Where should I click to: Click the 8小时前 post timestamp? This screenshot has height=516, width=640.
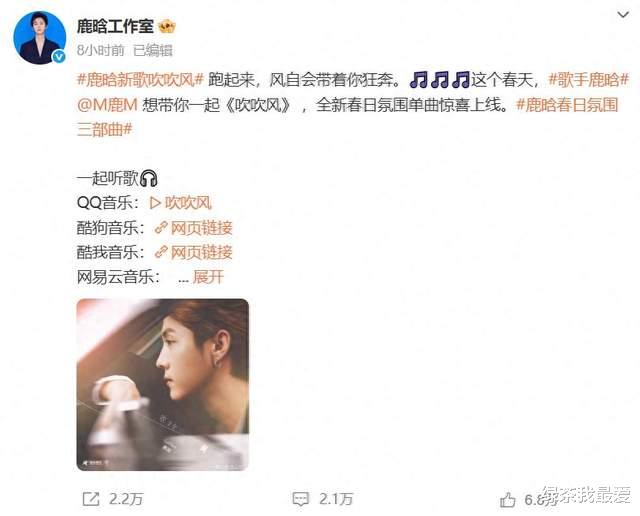tap(101, 50)
